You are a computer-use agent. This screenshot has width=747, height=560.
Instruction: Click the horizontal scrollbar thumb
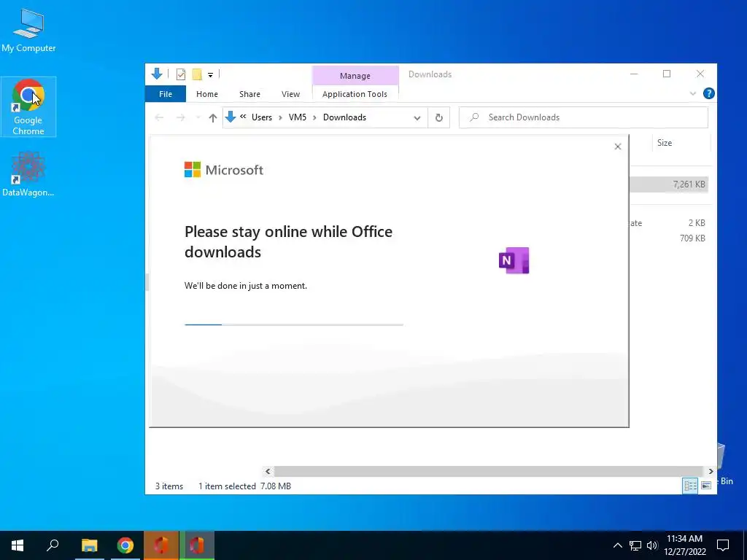click(489, 471)
